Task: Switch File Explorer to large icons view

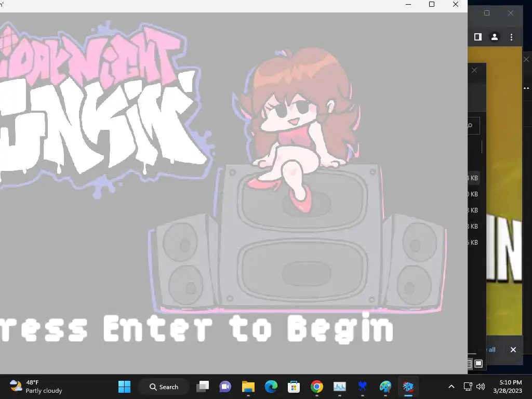Action: [478, 364]
